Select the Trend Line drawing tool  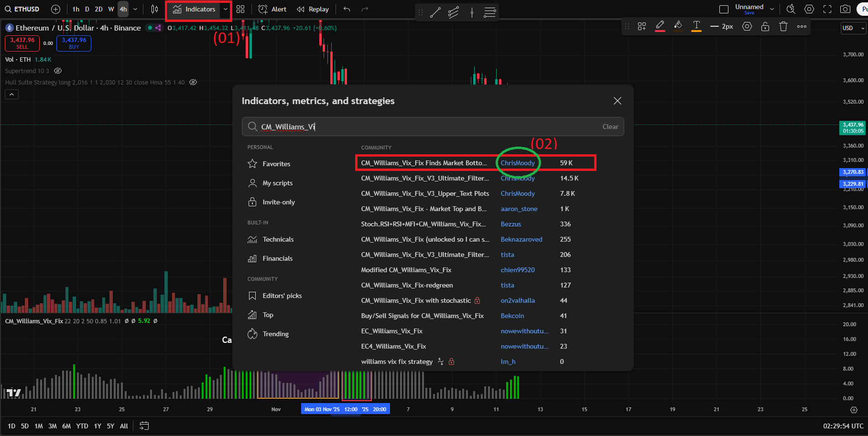pyautogui.click(x=435, y=12)
